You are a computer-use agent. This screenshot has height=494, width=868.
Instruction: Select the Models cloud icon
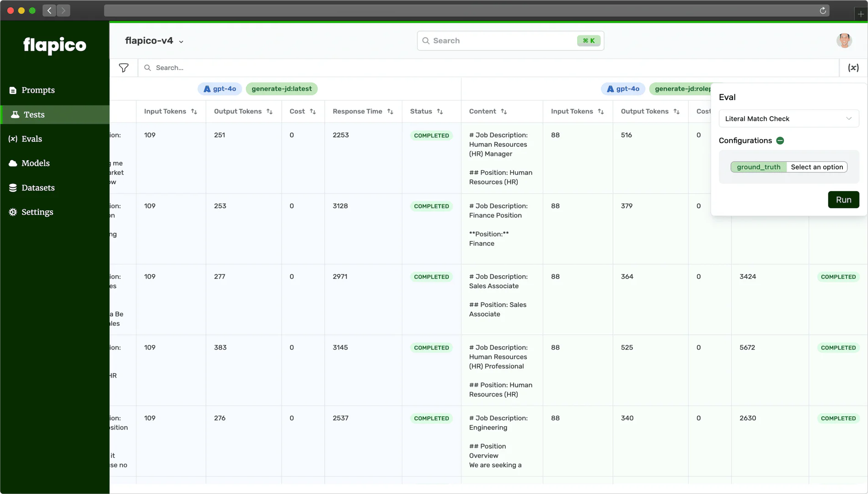(x=12, y=163)
